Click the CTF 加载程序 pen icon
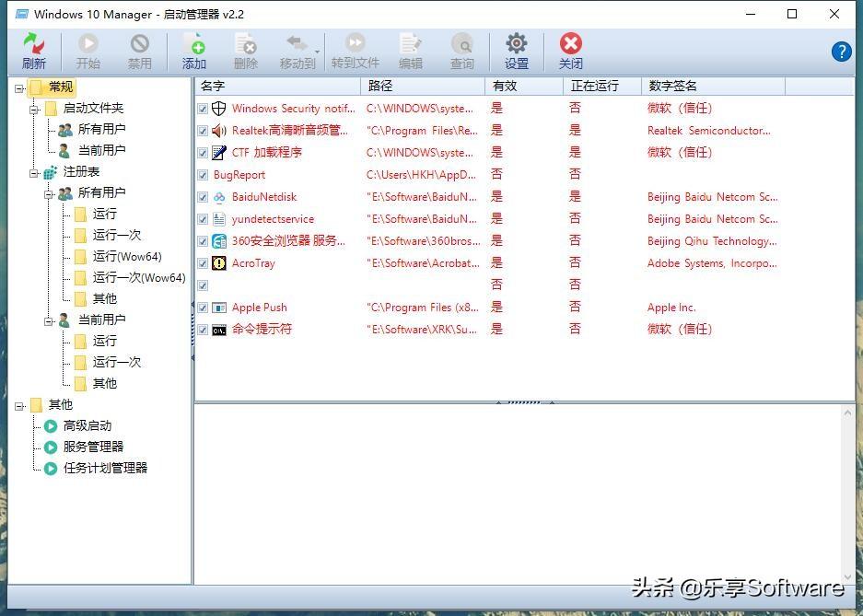The width and height of the screenshot is (863, 616). (x=219, y=152)
